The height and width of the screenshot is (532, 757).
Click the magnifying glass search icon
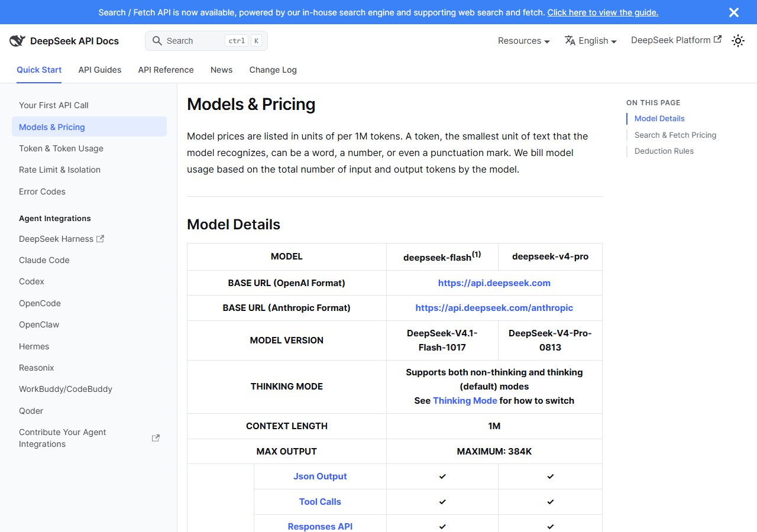tap(157, 41)
